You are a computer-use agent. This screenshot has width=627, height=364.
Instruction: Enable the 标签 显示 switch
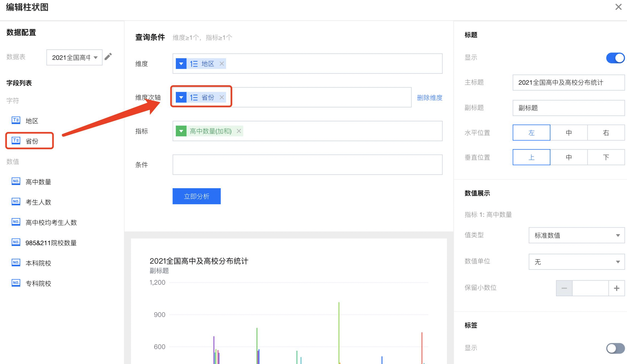click(615, 348)
